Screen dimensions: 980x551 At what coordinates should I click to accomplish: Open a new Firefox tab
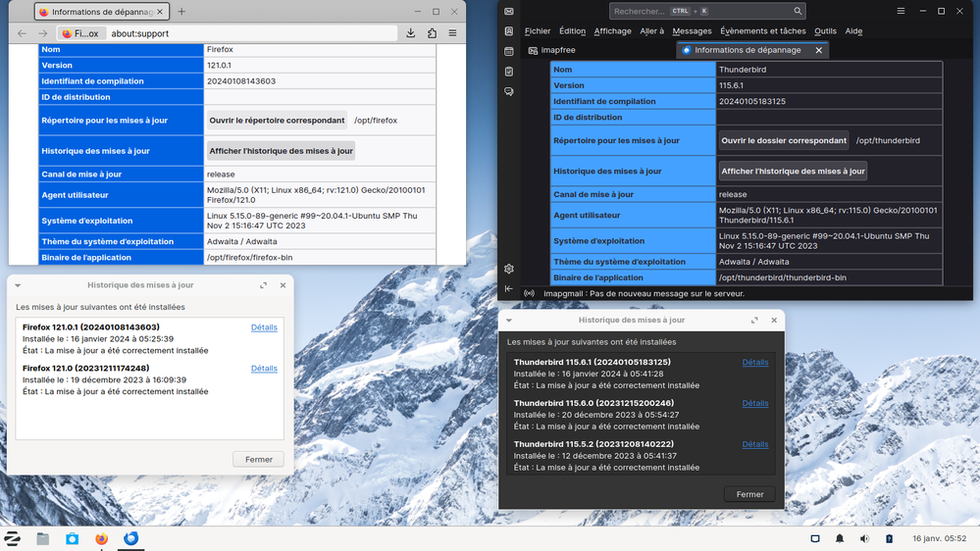[181, 11]
